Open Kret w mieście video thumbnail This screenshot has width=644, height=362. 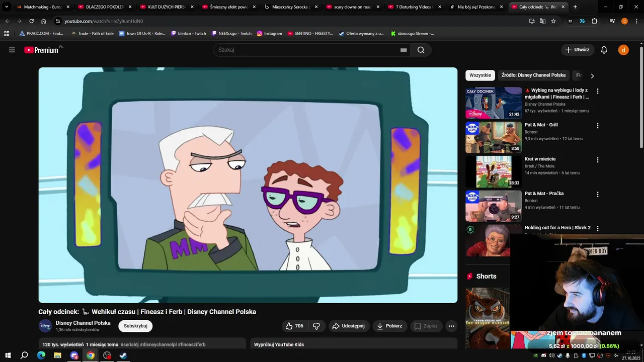tap(494, 171)
